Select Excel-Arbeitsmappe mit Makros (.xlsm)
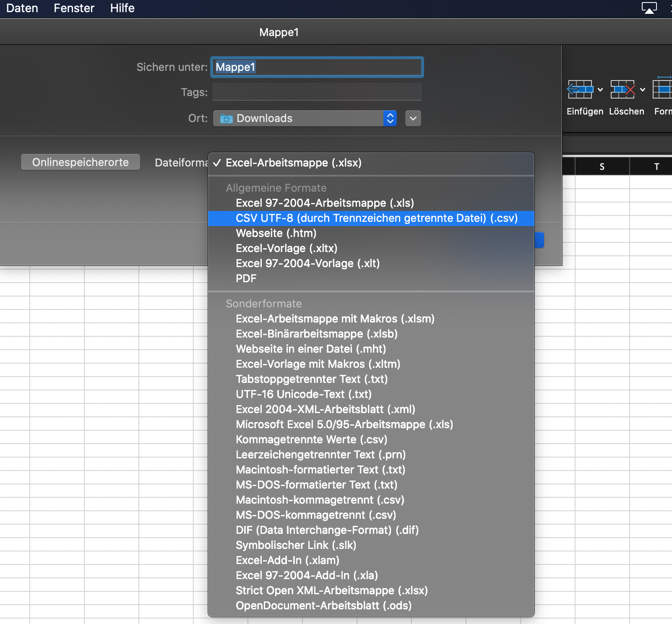 [x=335, y=319]
